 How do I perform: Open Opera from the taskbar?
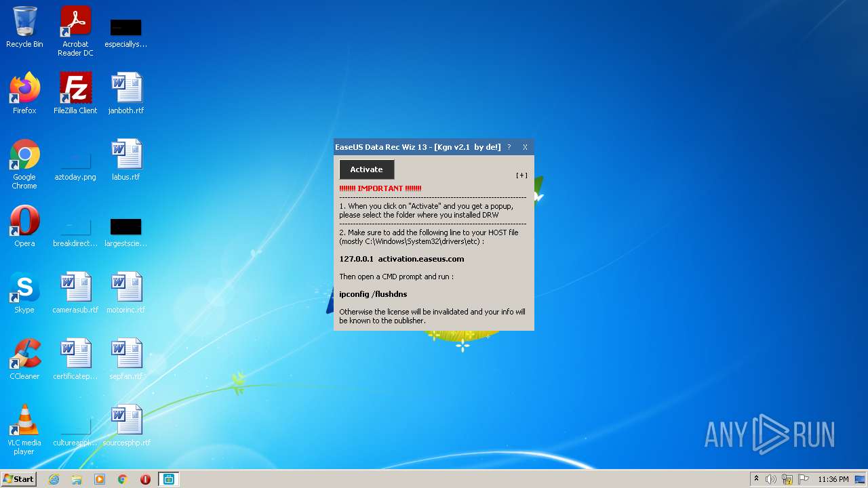(145, 479)
